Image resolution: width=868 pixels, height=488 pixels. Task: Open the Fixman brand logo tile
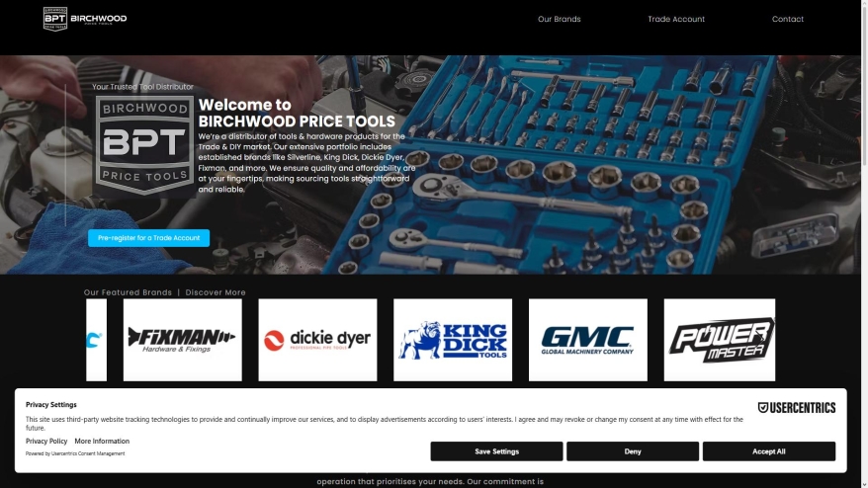click(183, 340)
